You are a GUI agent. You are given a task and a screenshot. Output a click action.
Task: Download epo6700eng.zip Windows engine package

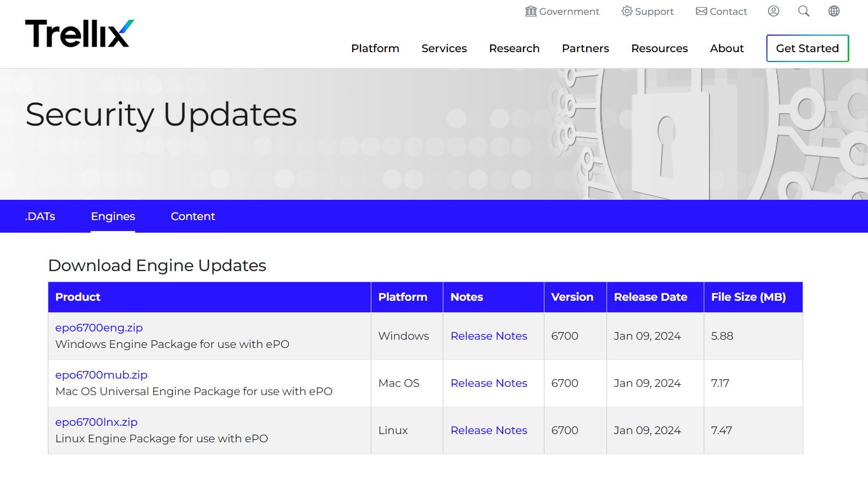point(99,328)
